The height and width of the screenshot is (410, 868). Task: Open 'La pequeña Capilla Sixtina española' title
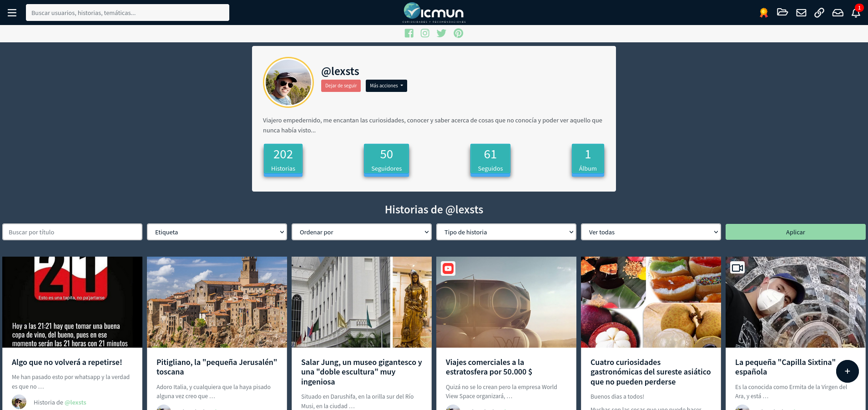click(785, 367)
